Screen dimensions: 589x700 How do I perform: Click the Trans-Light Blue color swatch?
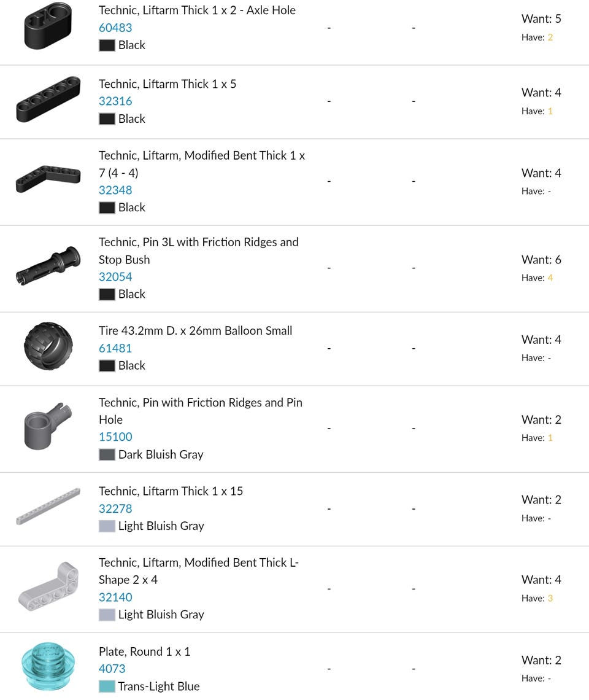coord(107,686)
